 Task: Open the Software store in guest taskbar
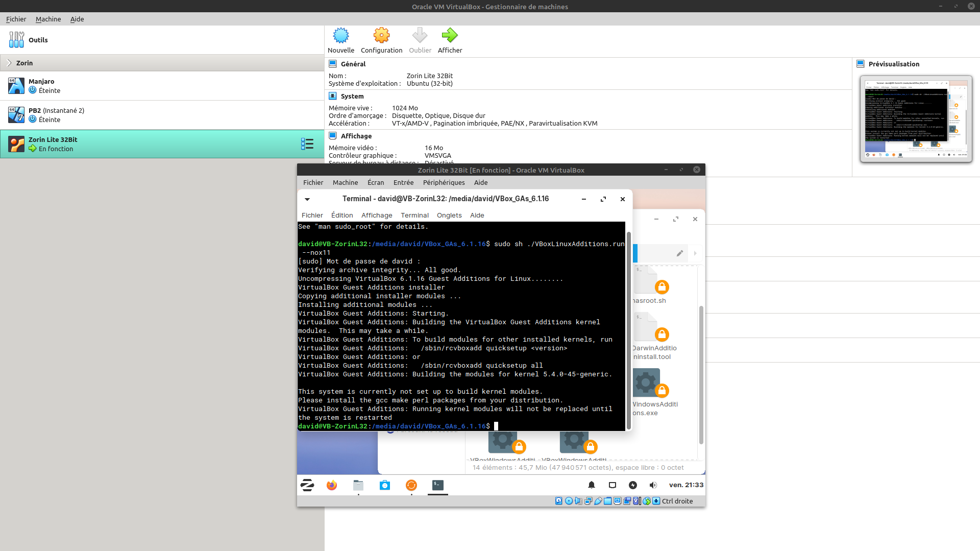[x=385, y=485]
